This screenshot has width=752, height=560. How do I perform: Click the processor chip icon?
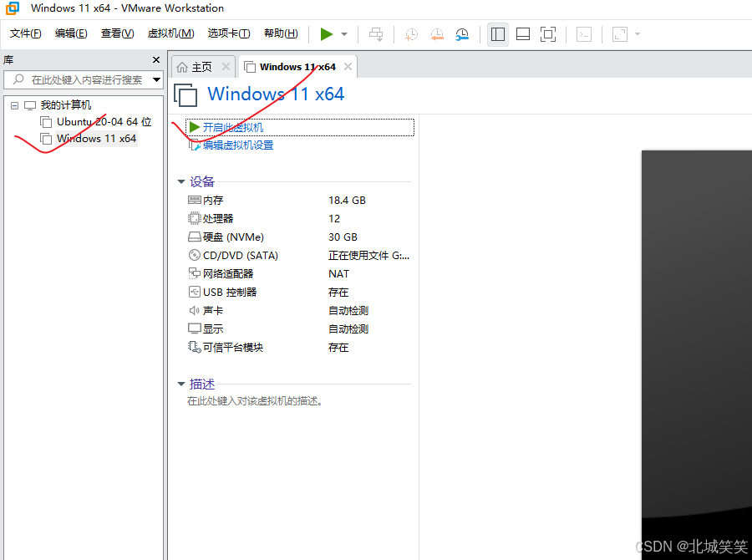click(194, 219)
